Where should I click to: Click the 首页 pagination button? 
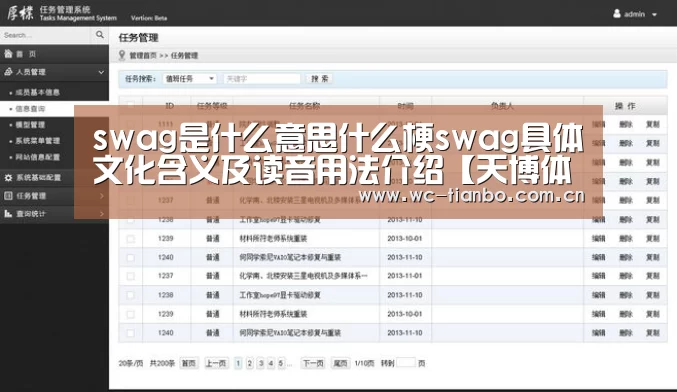[189, 363]
